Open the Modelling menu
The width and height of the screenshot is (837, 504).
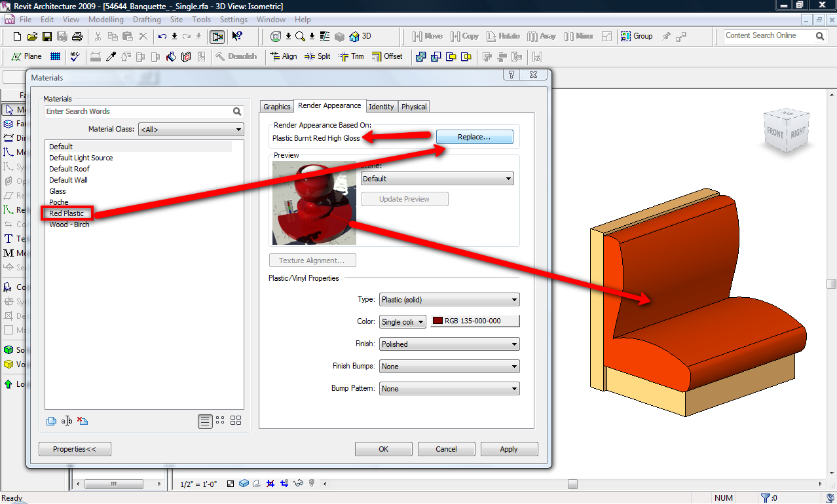[x=105, y=20]
